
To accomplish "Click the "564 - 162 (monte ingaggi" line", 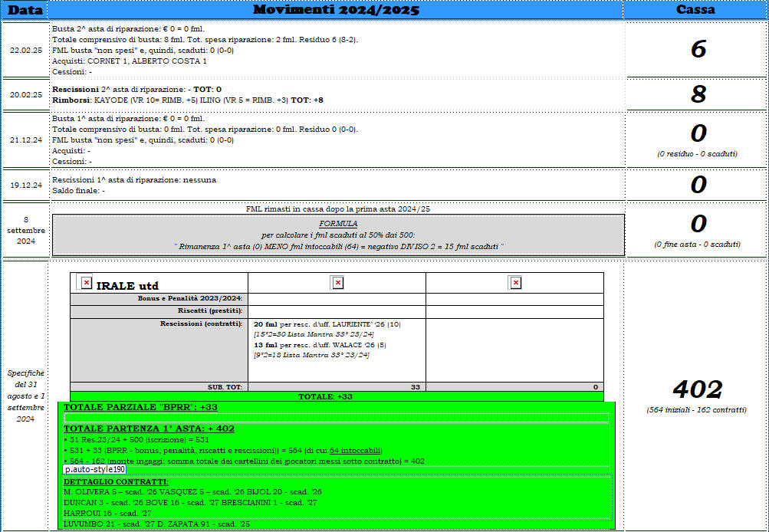I will (x=245, y=461).
